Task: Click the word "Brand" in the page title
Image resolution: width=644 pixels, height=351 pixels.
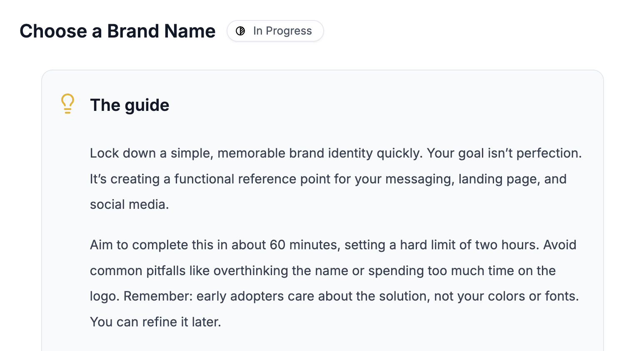Action: [133, 31]
